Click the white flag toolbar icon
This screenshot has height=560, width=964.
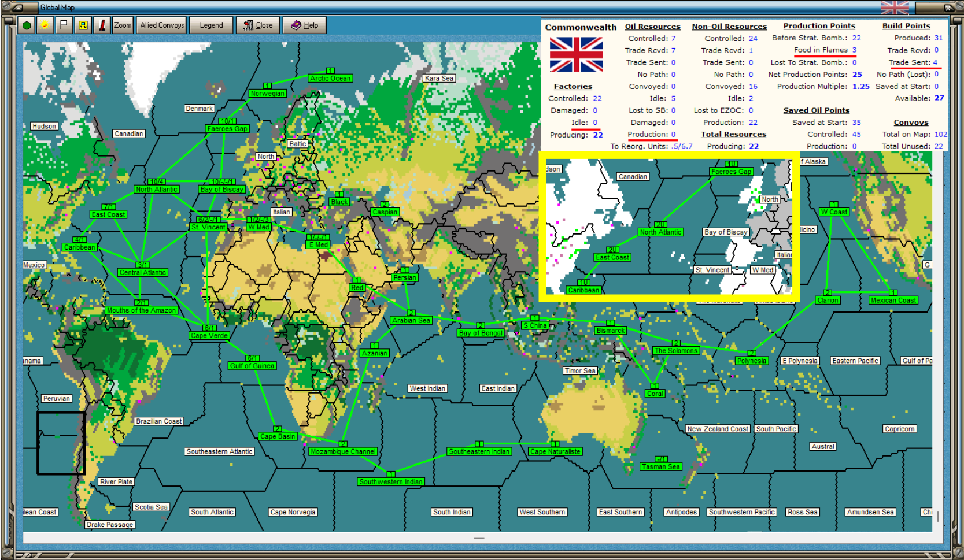click(64, 25)
